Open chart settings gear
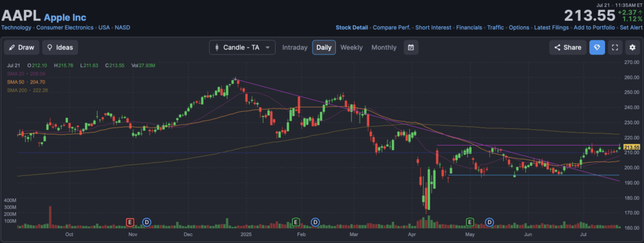The image size is (644, 243). pyautogui.click(x=633, y=48)
